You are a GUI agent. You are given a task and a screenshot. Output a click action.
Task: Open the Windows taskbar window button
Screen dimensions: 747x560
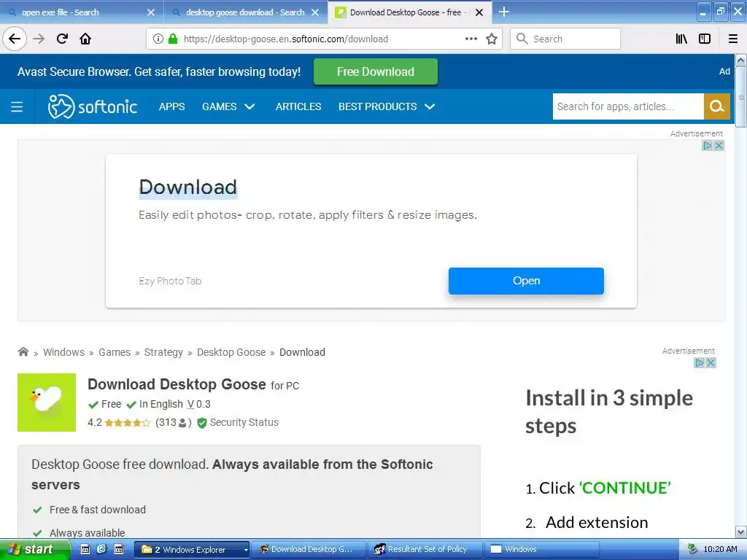click(542, 550)
